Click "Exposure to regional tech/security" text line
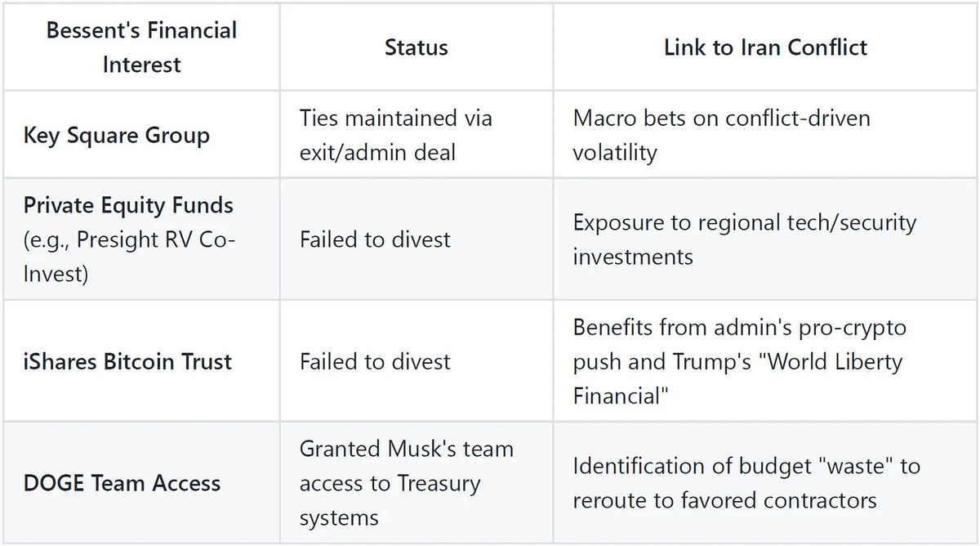Viewport: 980px width, 546px height. click(x=745, y=222)
